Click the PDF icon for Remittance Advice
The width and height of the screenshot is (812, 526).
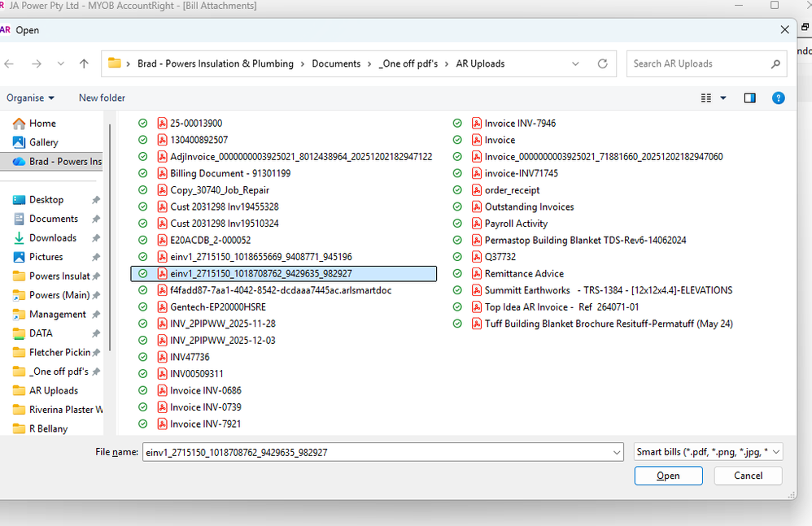[x=477, y=274]
